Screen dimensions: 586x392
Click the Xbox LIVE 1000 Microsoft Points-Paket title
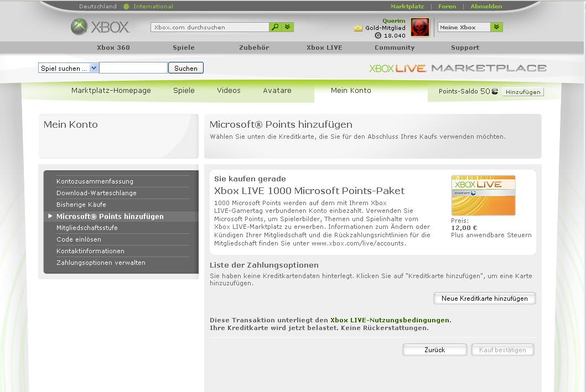309,191
